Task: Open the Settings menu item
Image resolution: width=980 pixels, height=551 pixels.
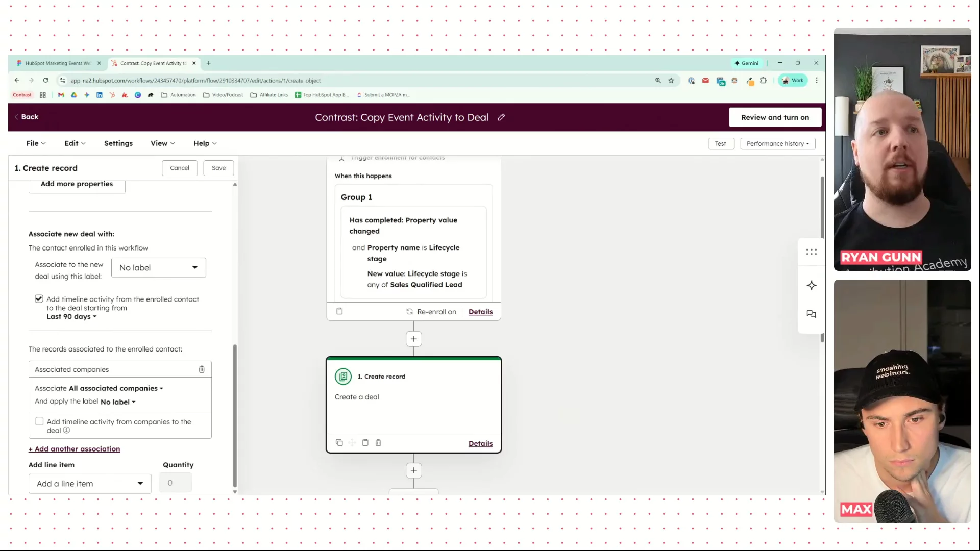Action: pos(118,143)
